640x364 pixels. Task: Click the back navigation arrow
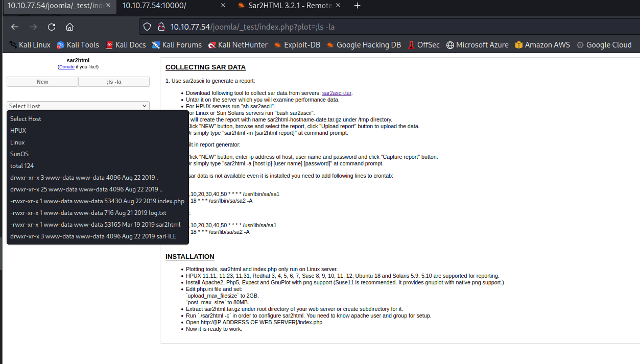click(14, 27)
